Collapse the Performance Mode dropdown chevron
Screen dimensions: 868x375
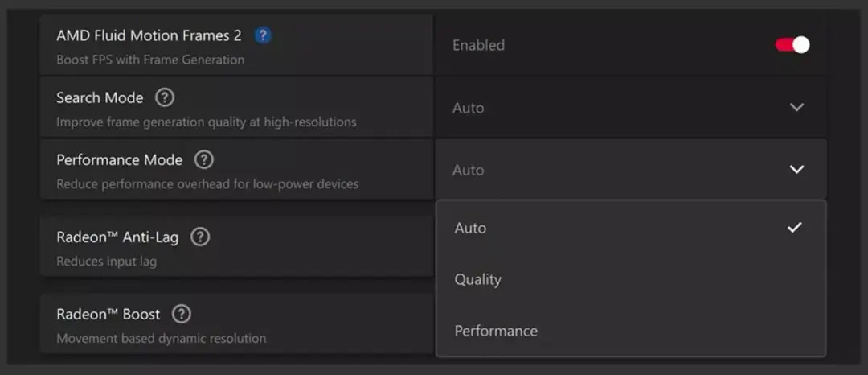click(796, 170)
